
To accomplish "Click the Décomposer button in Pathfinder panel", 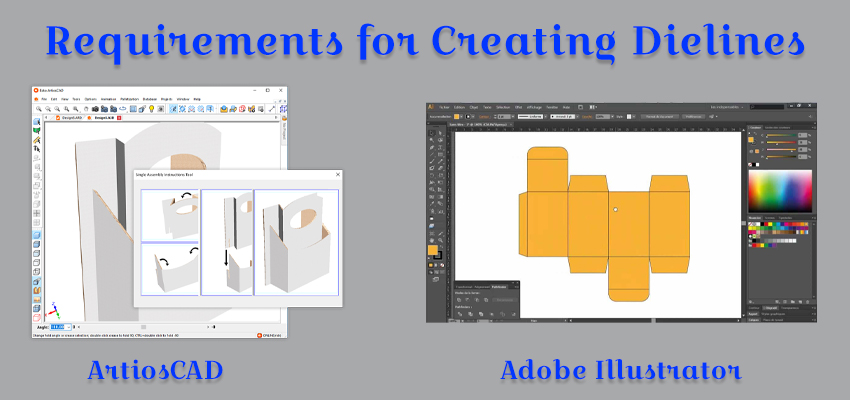I will 505,300.
